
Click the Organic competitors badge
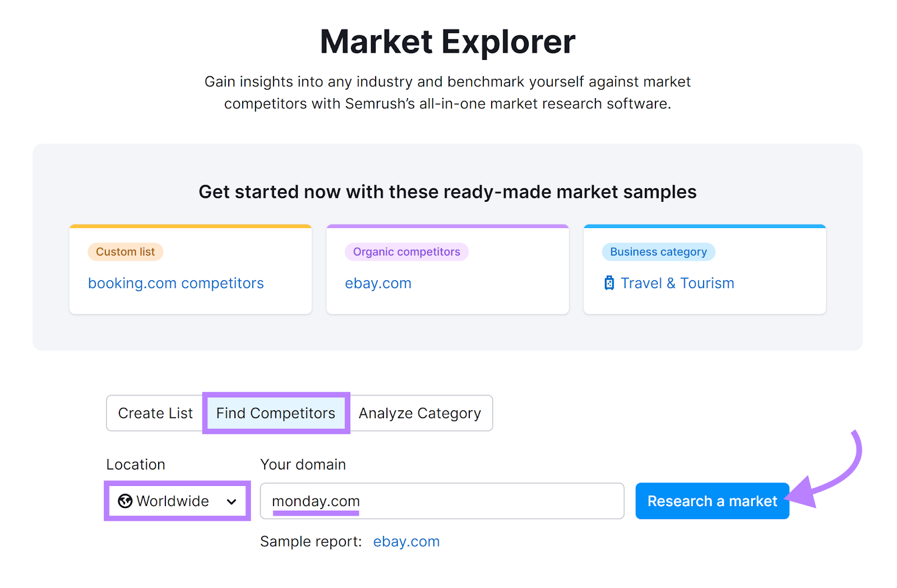pos(406,252)
